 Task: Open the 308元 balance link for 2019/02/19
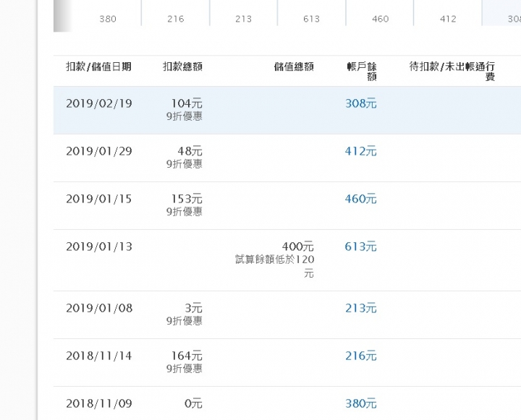[361, 103]
